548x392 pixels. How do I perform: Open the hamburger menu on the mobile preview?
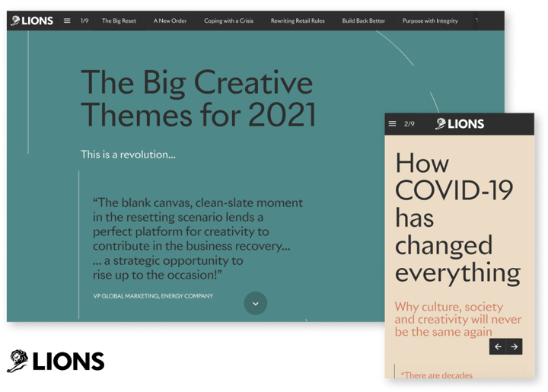[x=392, y=124]
